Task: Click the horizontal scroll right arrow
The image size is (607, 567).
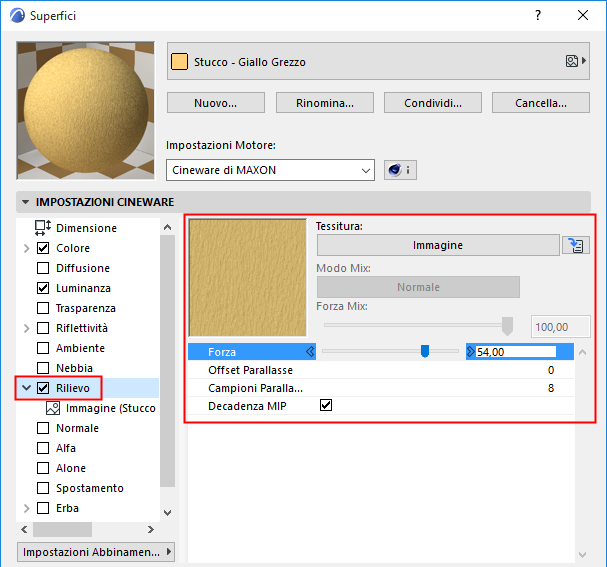Action: pos(151,529)
